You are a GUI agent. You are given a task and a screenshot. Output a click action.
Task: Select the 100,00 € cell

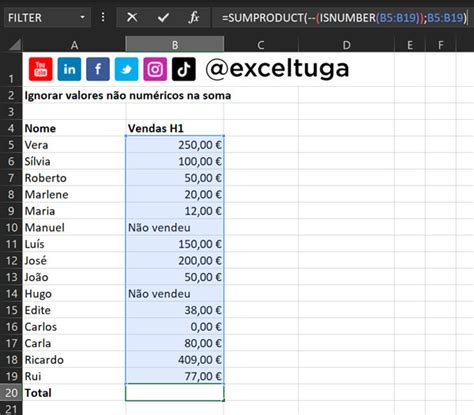click(x=175, y=161)
